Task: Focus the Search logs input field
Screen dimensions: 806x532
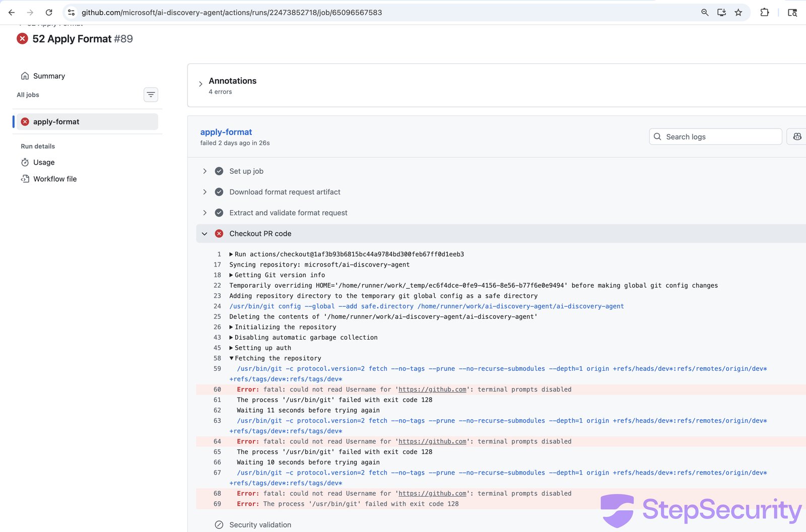Action: coord(715,137)
